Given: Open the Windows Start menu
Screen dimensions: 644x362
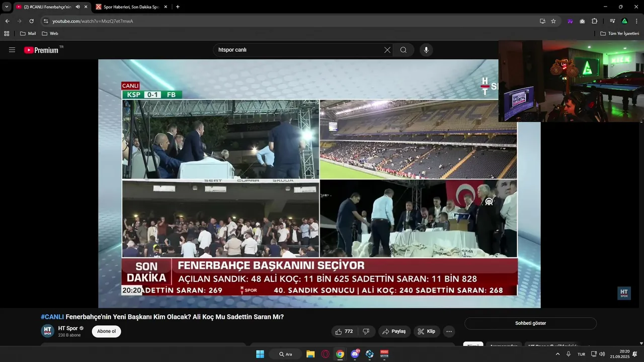Looking at the screenshot, I should [260, 354].
